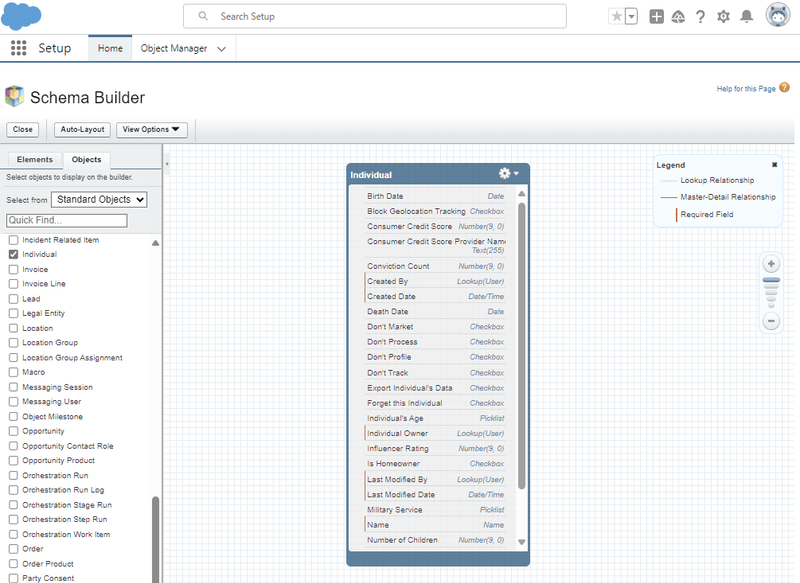Viewport: 800px width, 583px height.
Task: Check the Invoice checkbox
Action: pos(13,269)
